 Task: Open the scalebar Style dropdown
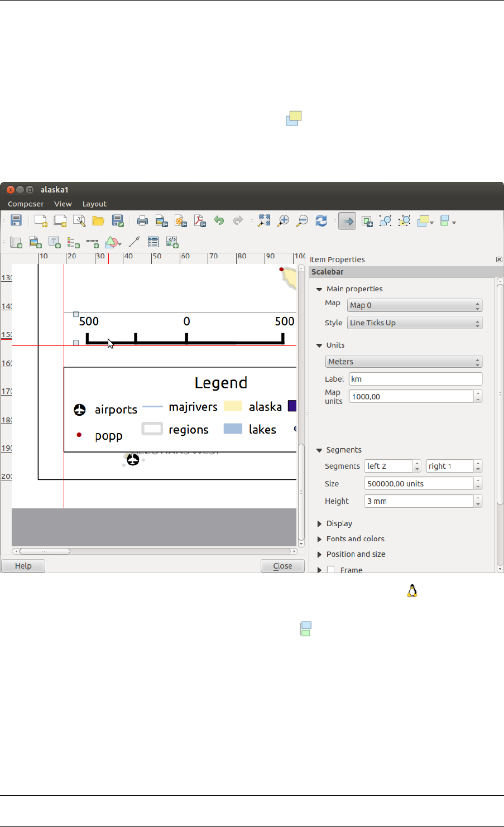click(x=414, y=323)
